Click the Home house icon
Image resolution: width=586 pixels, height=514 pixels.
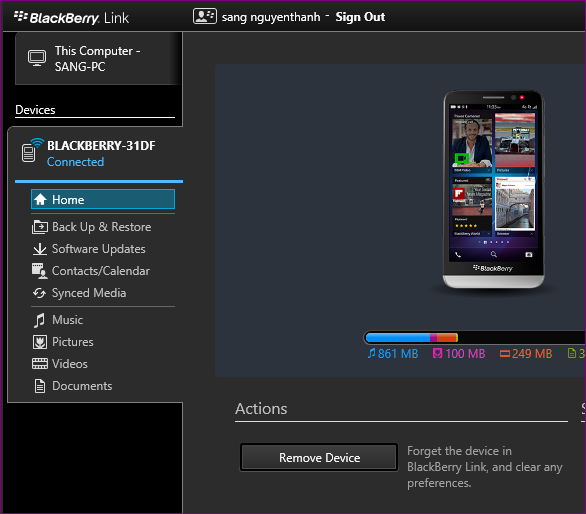click(40, 200)
